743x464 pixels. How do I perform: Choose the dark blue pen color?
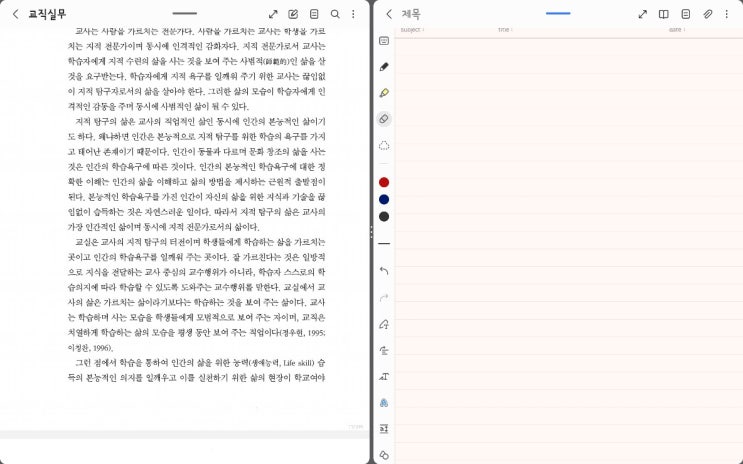click(x=384, y=200)
